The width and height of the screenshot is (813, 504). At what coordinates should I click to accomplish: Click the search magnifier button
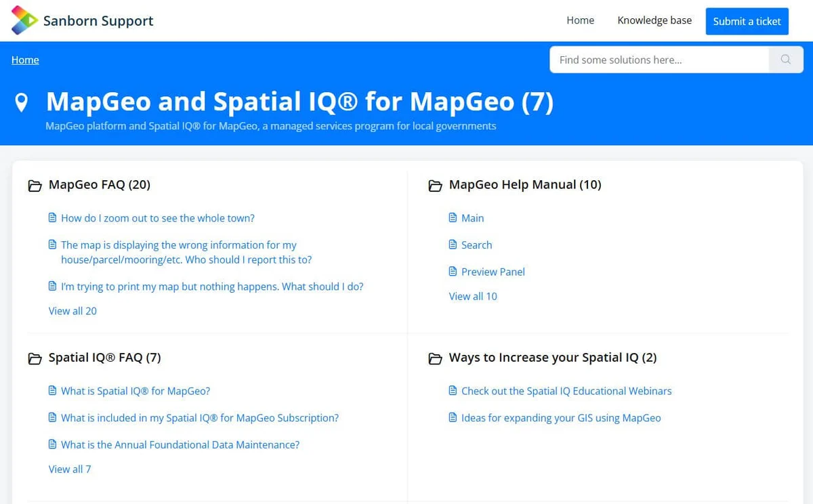(786, 60)
